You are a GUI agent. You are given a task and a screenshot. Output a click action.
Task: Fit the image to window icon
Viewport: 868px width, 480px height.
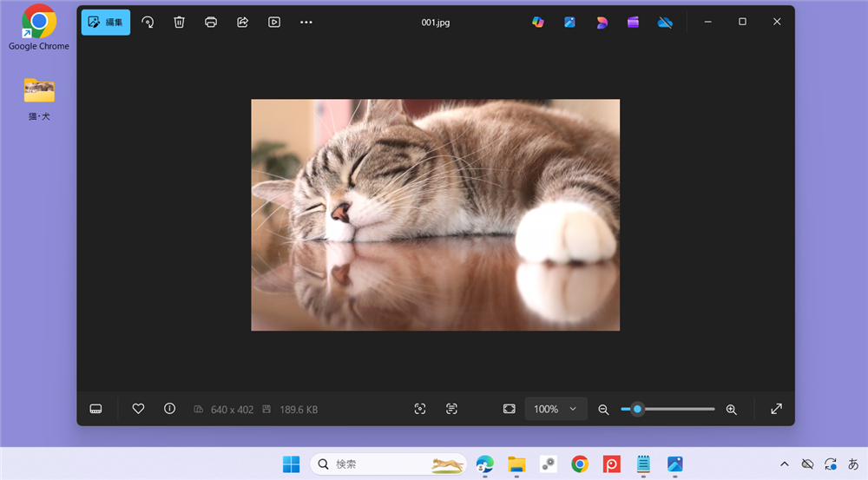point(510,409)
